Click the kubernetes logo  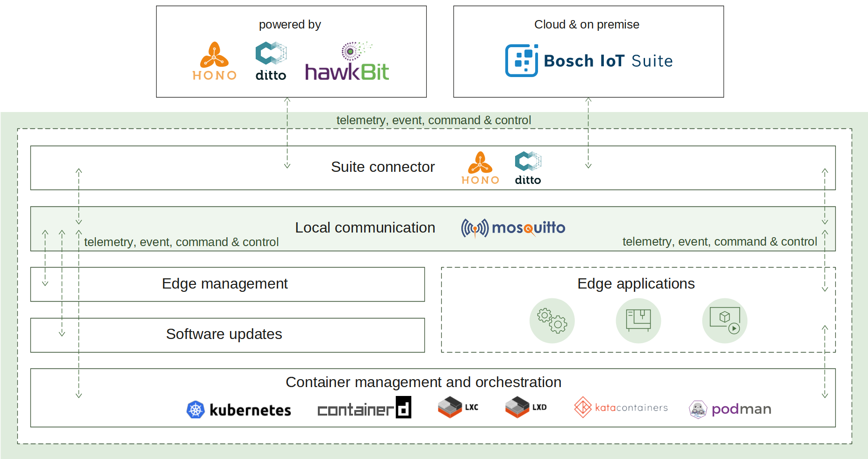pos(239,410)
